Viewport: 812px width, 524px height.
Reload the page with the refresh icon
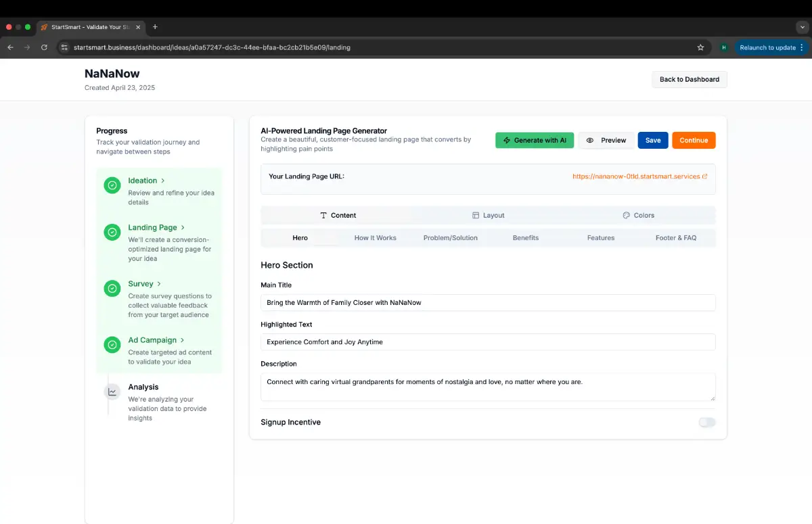(x=45, y=47)
